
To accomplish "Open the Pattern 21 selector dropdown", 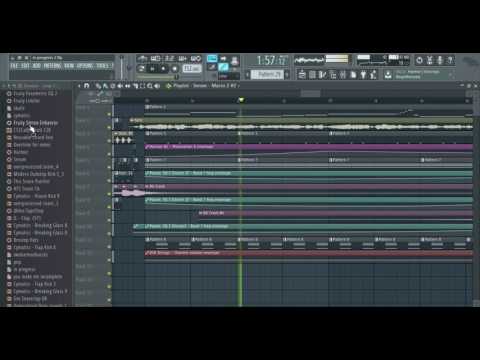I will tap(267, 74).
